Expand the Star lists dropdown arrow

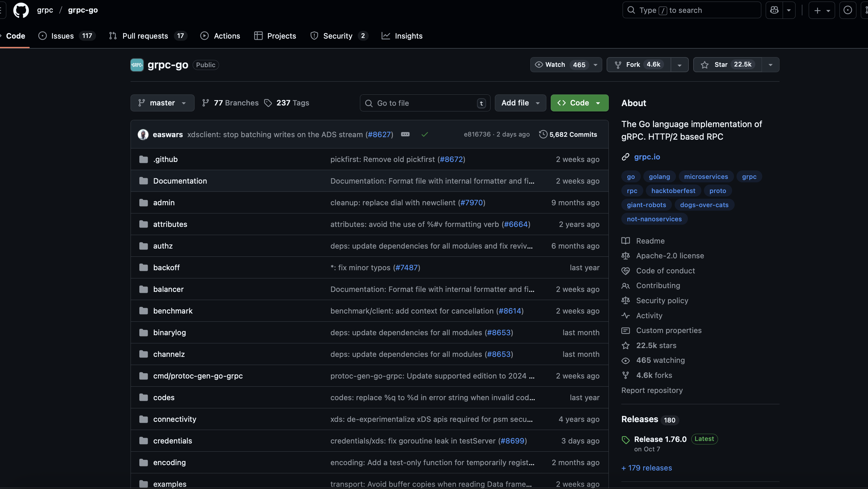click(770, 65)
